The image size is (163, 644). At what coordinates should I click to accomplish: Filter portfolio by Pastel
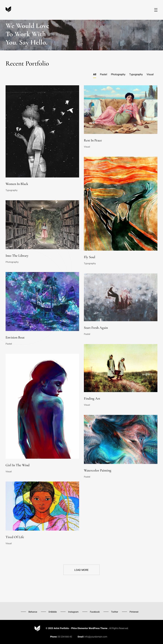pos(103,74)
